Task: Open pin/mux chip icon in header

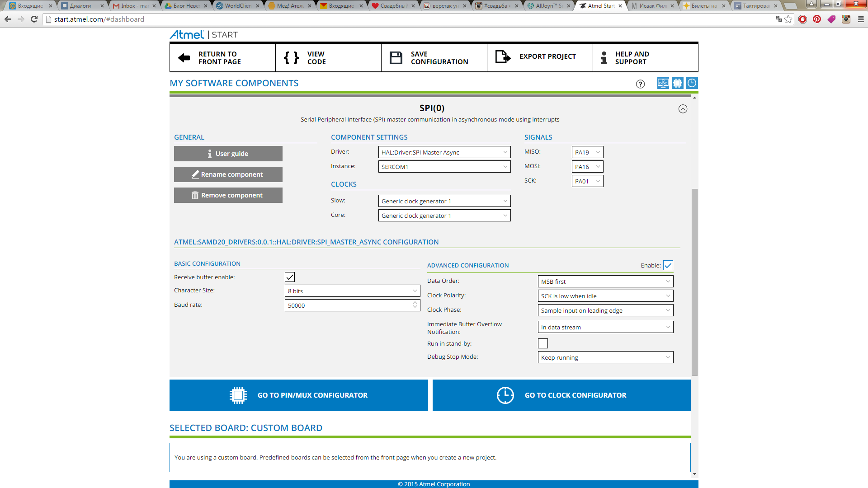Action: (677, 83)
